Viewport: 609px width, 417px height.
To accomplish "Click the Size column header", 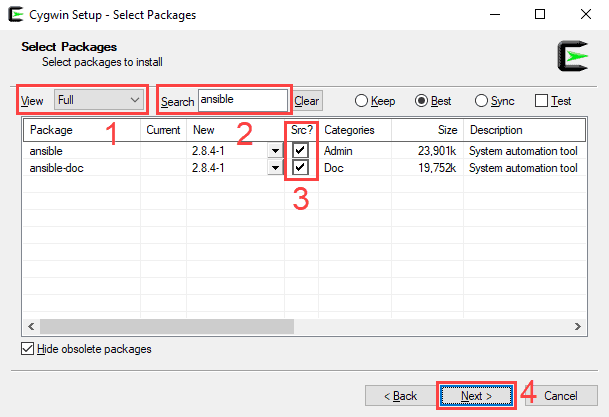I will pos(427,130).
